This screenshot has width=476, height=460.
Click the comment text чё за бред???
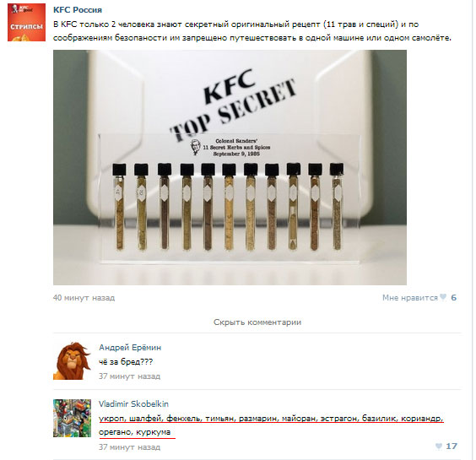click(126, 362)
